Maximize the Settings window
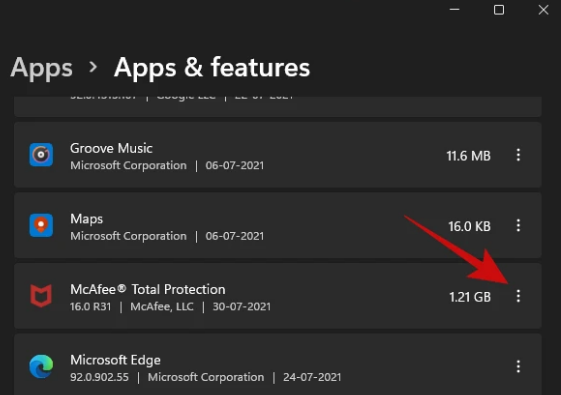This screenshot has height=395, width=561. 499,10
